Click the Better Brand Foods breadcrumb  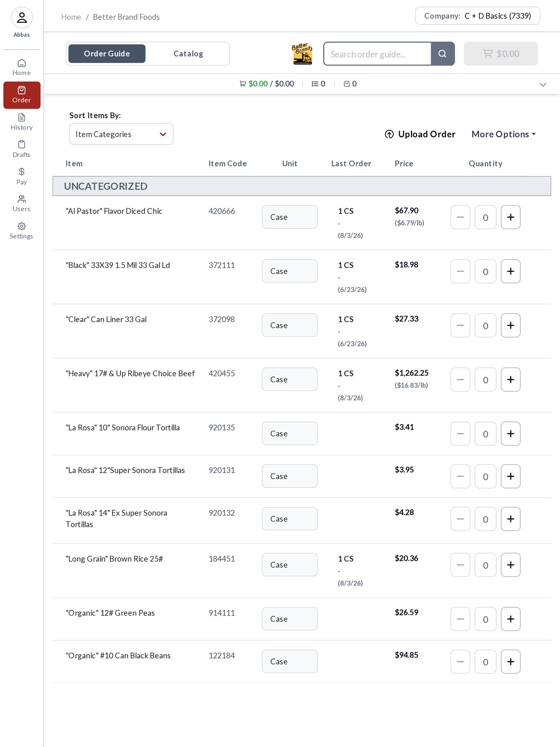126,17
